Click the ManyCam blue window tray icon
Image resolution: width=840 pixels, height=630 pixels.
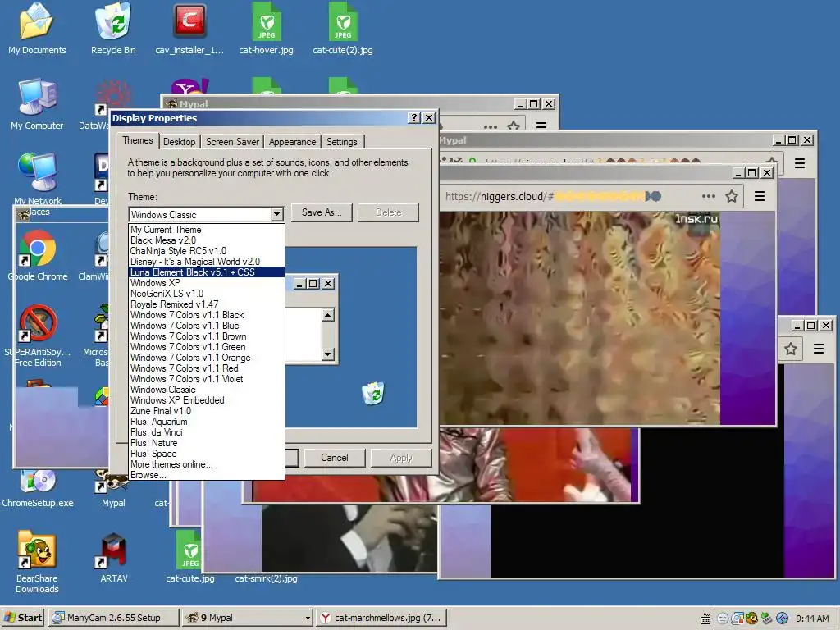click(737, 619)
